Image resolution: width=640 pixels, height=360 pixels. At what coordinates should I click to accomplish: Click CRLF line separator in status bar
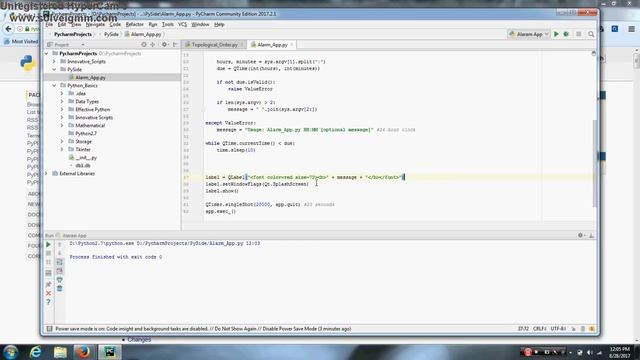(540, 329)
